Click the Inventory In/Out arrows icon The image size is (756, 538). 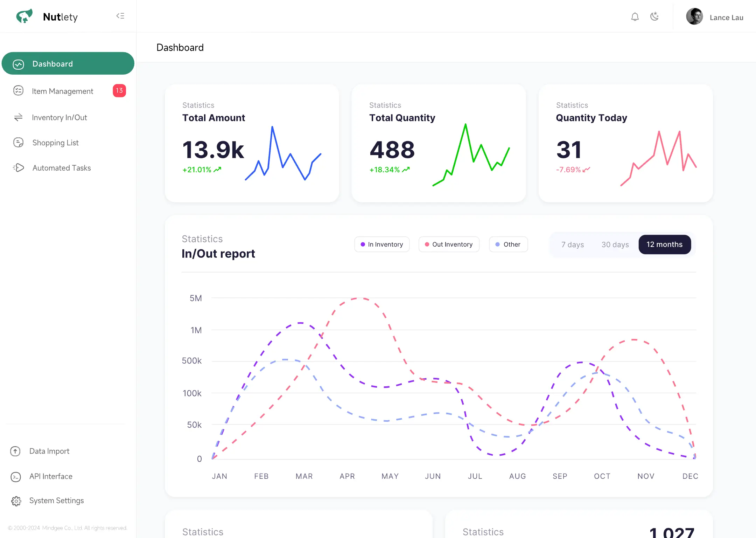tap(18, 117)
